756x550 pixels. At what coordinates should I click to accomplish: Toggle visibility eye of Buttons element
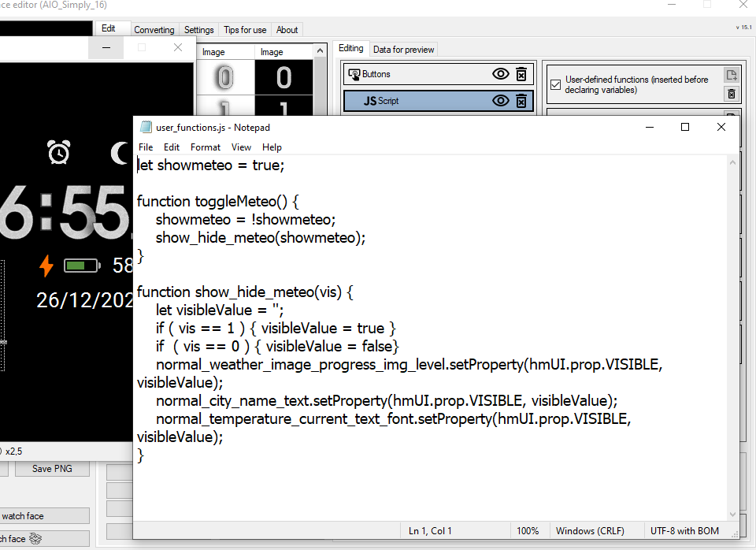(501, 74)
